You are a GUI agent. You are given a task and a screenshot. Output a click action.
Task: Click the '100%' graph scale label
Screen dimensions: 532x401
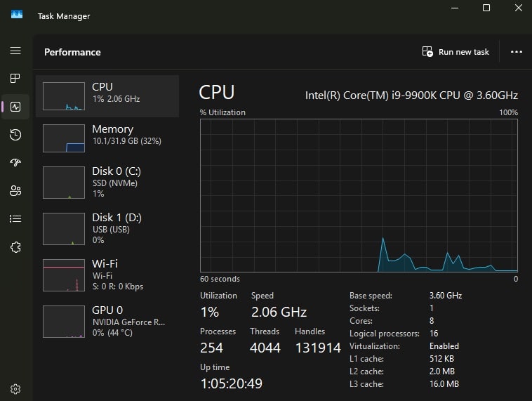point(508,112)
